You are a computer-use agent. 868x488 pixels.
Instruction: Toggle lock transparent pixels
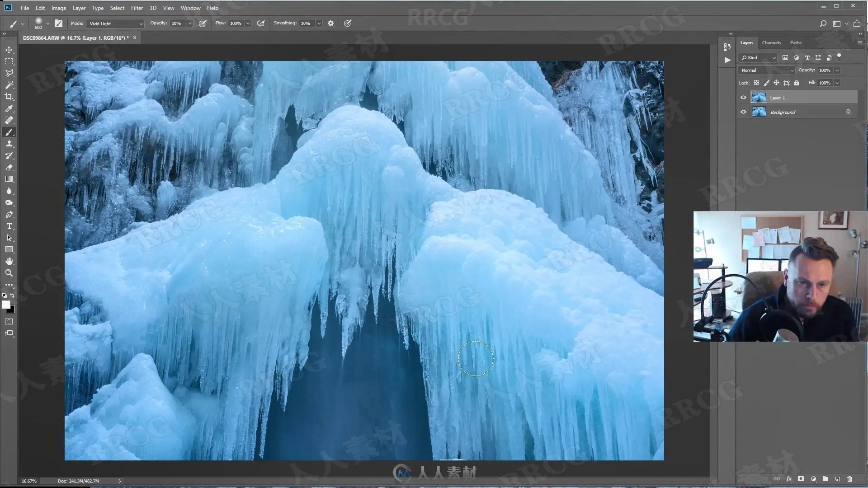(x=756, y=83)
